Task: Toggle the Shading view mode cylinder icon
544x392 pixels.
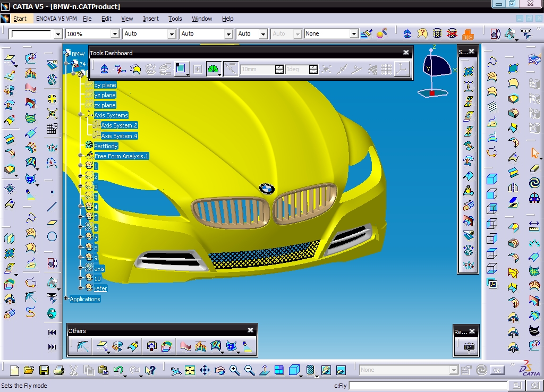Action: [x=310, y=370]
